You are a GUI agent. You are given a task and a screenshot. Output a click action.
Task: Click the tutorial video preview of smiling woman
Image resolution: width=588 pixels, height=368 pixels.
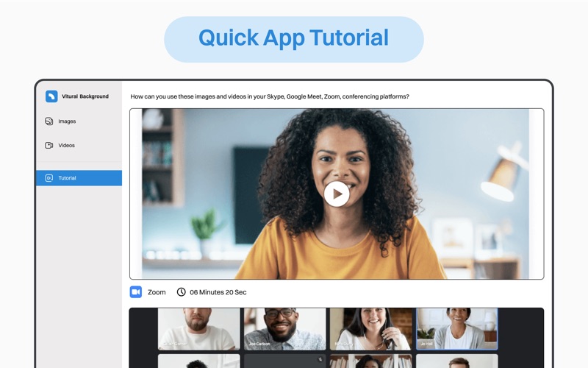337,194
